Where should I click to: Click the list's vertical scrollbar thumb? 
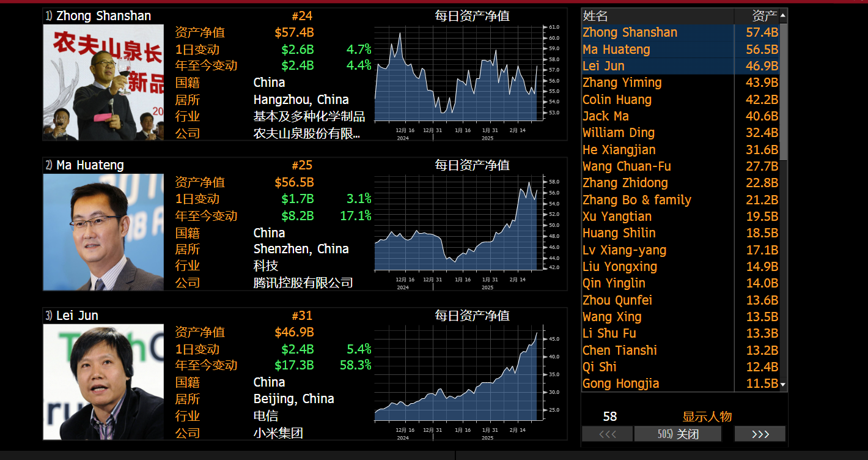pos(783,92)
